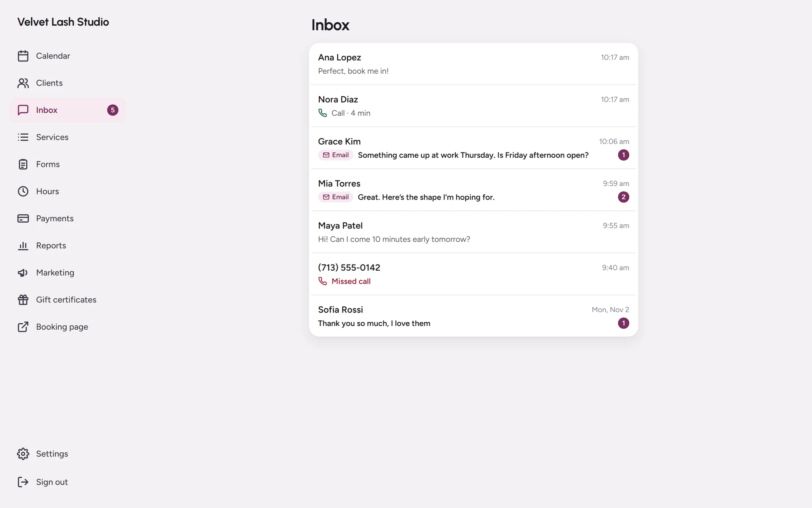This screenshot has height=508, width=812.
Task: Click the Email tag on Mia Torres's message
Action: coord(336,197)
